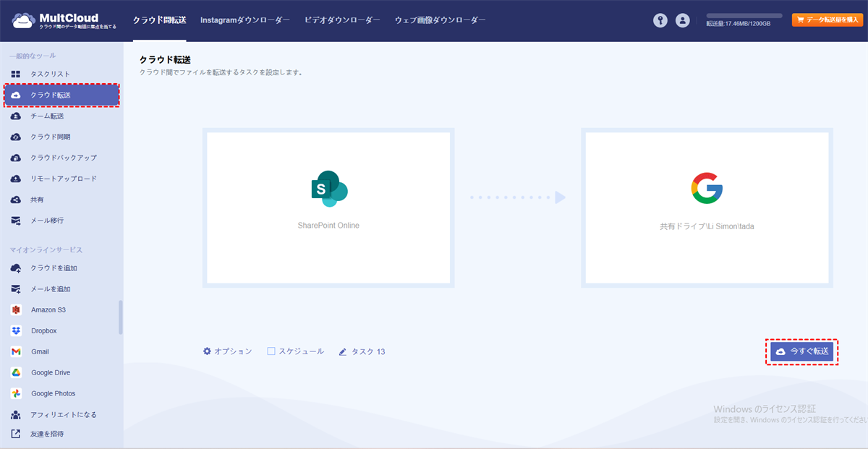Click クラウドを追加 label

(54, 268)
